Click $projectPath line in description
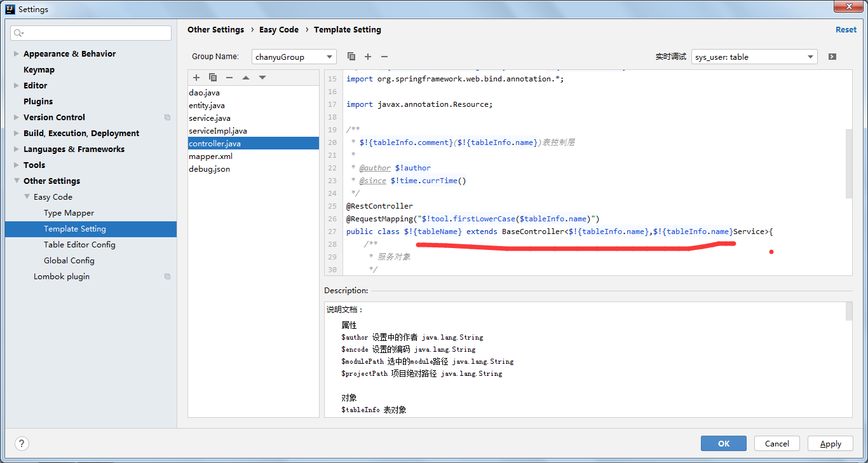The height and width of the screenshot is (463, 868). click(421, 374)
